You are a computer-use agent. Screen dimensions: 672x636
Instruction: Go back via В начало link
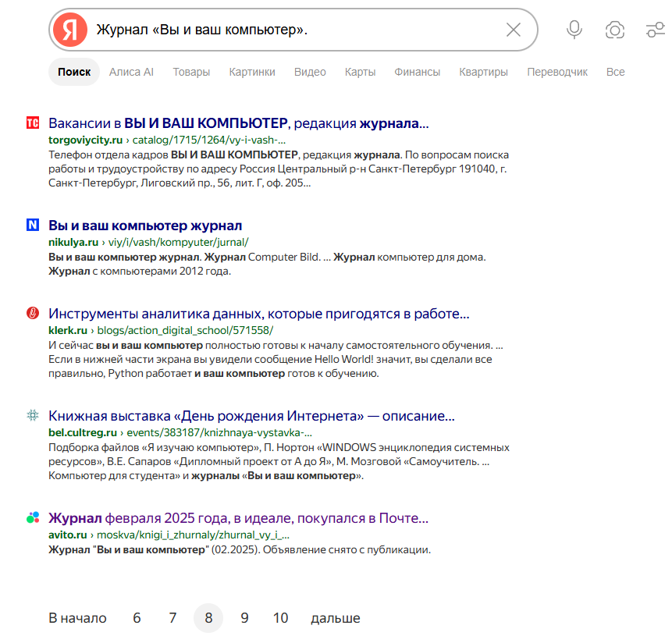coord(77,618)
